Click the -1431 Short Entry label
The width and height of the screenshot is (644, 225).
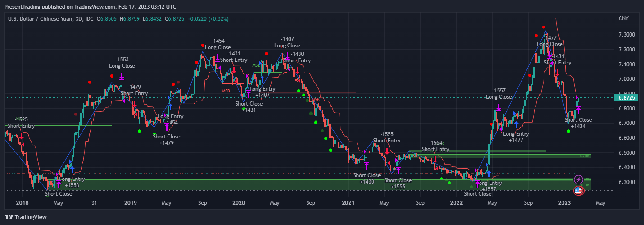234,56
